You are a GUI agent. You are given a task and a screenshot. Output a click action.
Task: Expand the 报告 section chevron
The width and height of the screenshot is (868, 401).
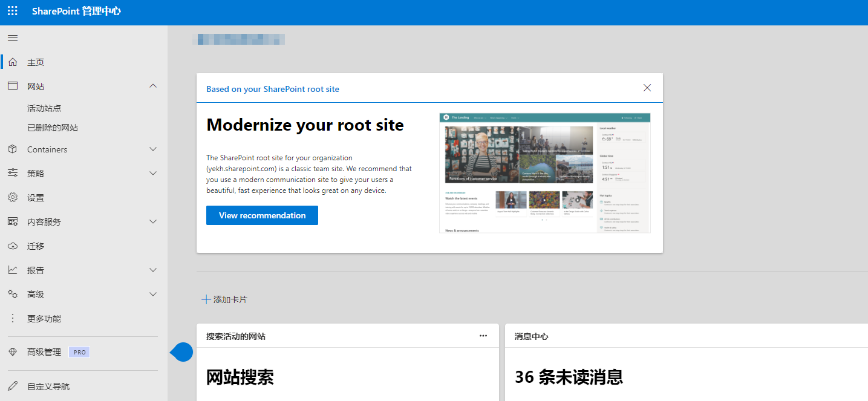click(x=153, y=270)
